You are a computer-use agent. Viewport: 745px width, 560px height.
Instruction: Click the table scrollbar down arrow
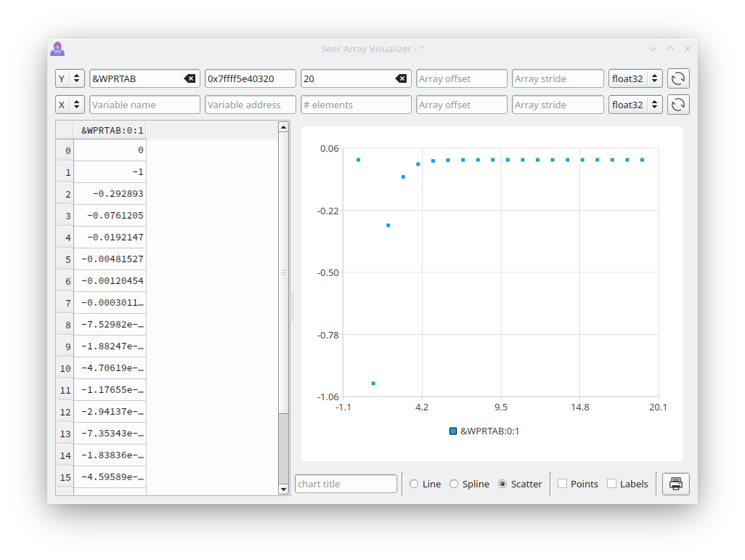(284, 489)
